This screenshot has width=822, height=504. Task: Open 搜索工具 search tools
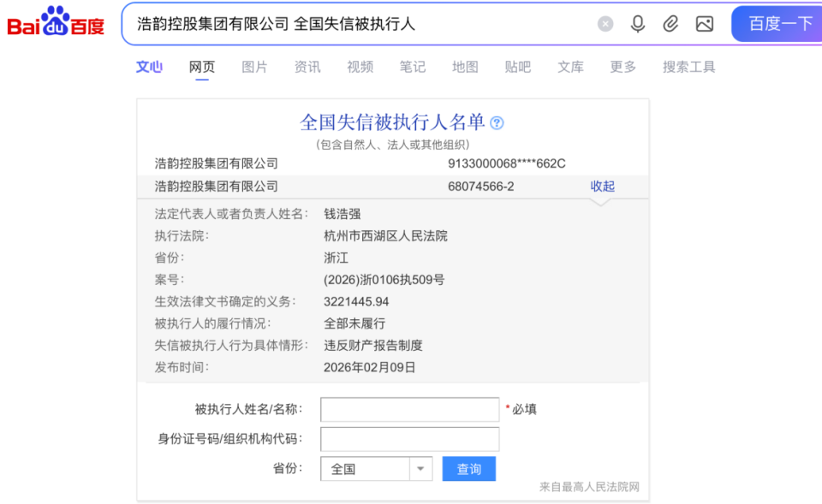688,67
